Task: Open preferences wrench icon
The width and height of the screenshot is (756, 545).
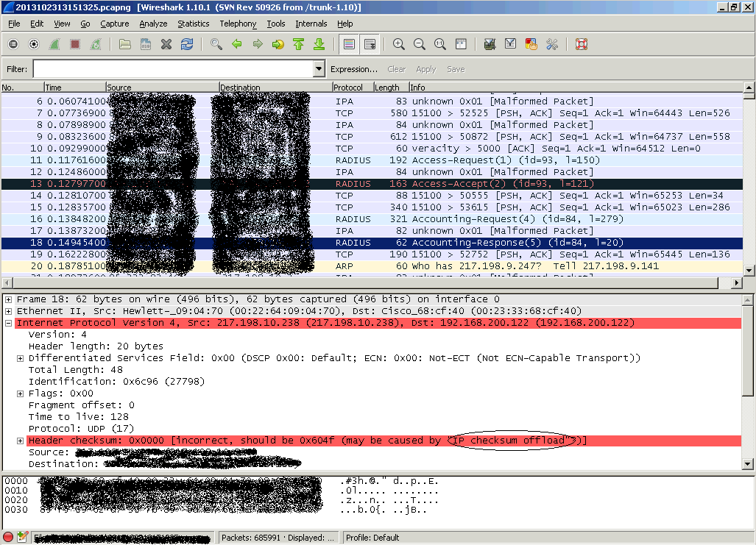Action: (x=552, y=44)
